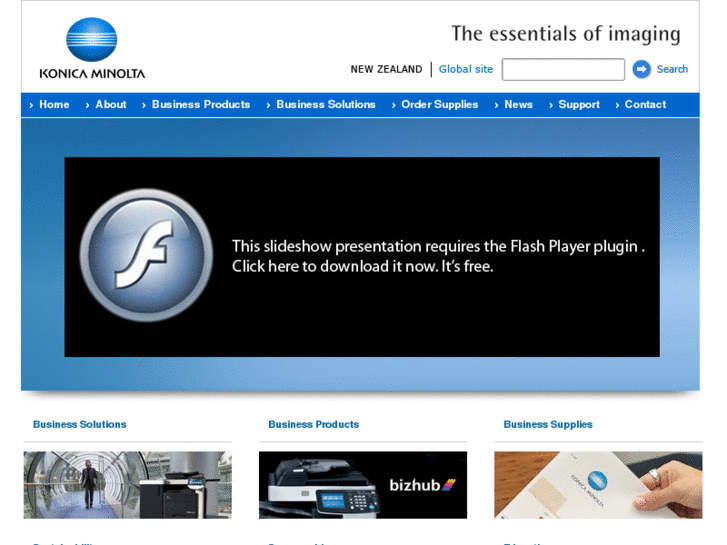Open the Business Products section heading

313,424
